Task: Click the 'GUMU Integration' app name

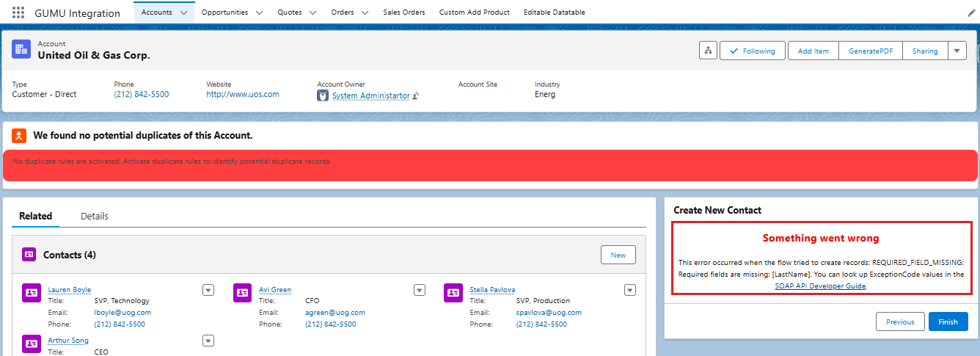Action: (78, 13)
